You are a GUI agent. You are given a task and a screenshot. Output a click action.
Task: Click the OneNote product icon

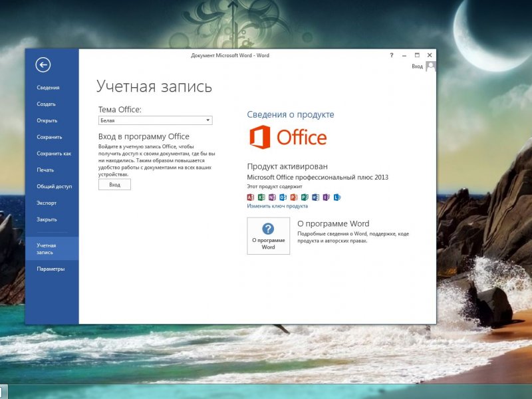(272, 197)
